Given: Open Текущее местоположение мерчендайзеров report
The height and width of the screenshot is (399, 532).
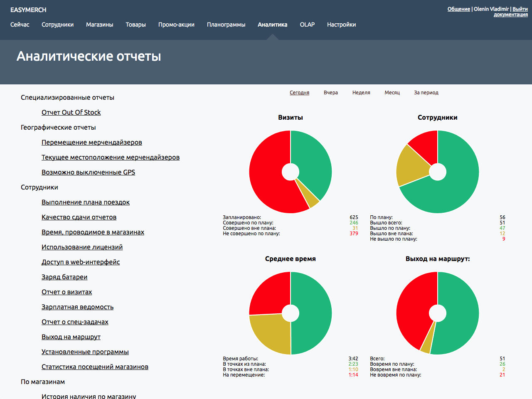Looking at the screenshot, I should pos(111,157).
